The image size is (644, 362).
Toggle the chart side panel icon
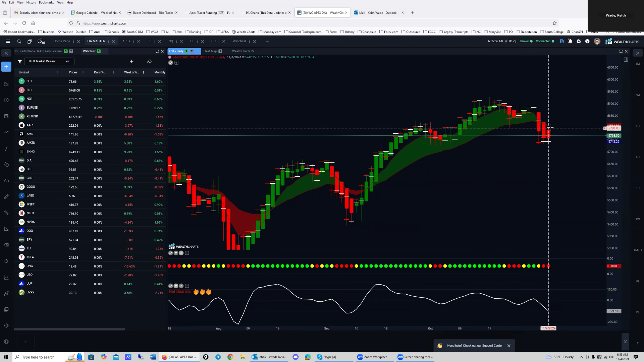(x=626, y=60)
